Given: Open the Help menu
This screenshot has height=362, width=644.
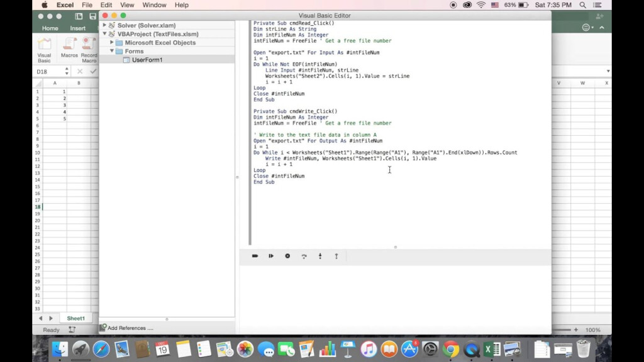Looking at the screenshot, I should point(182,5).
